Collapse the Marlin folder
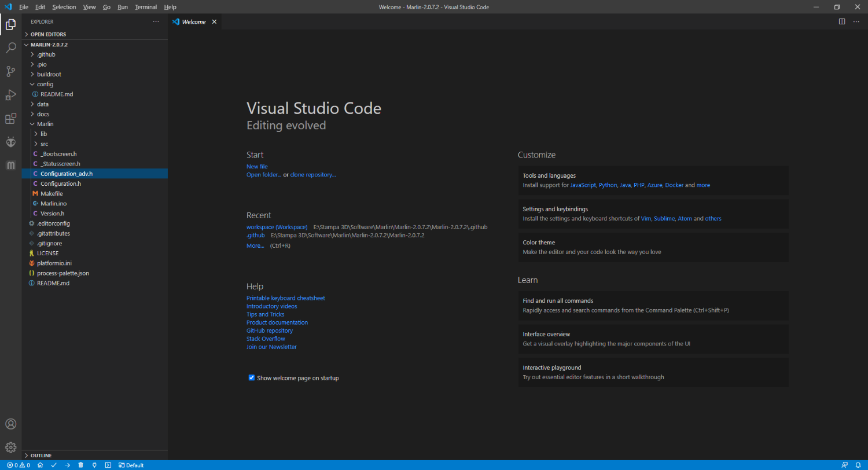Screen dimensions: 868x470 click(x=45, y=124)
